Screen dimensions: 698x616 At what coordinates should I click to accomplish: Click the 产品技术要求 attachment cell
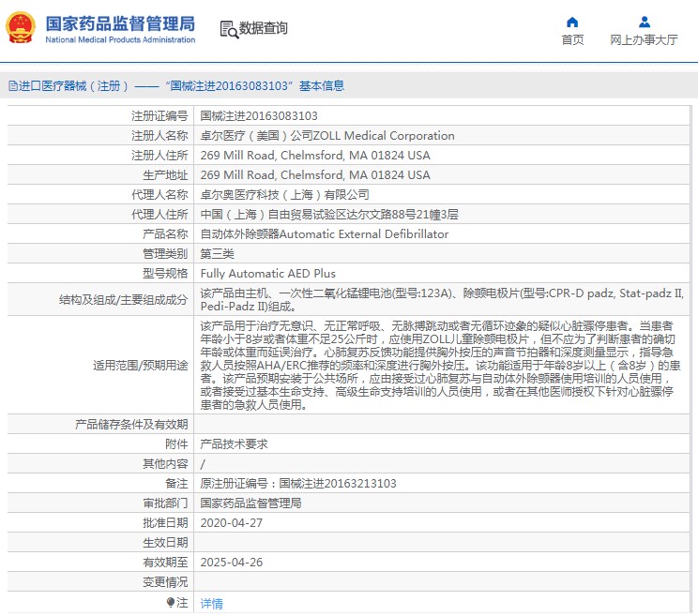235,444
